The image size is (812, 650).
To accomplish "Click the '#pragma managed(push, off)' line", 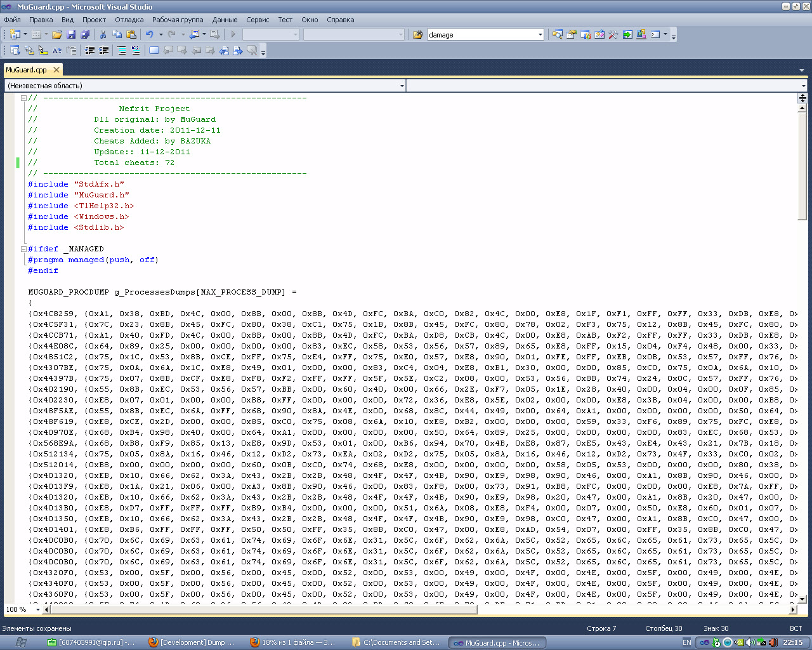I will point(93,260).
